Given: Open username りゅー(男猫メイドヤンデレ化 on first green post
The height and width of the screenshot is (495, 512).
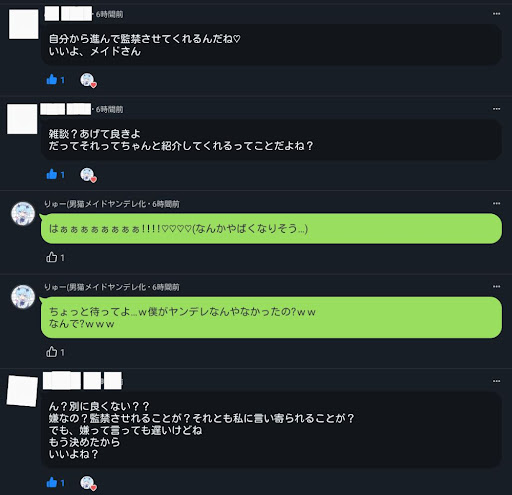Looking at the screenshot, I should click(95, 204).
